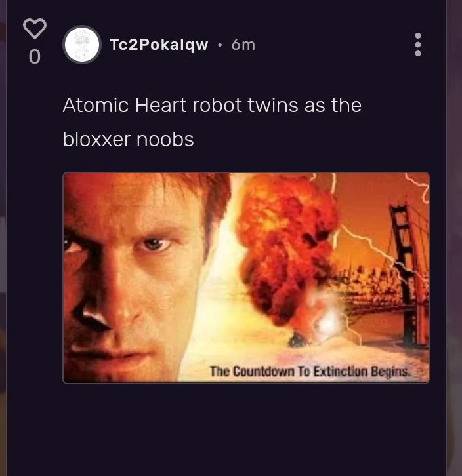The width and height of the screenshot is (462, 476).
Task: Click the dimmed strip left of the panel
Action: point(3,238)
